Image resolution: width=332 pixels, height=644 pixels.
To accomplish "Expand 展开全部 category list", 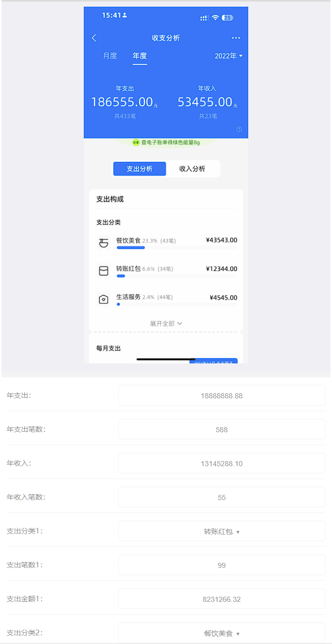I will click(166, 324).
